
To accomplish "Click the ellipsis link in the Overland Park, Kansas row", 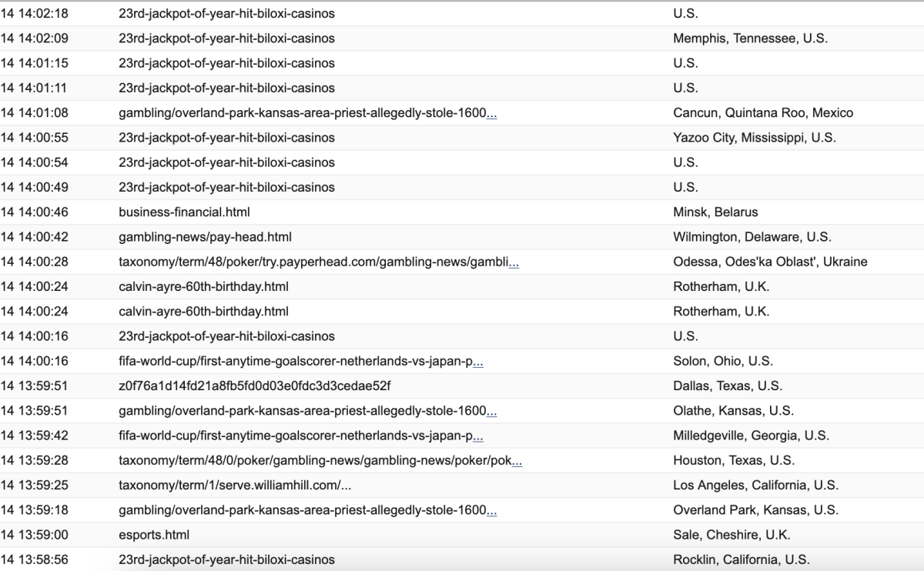I will 491,510.
